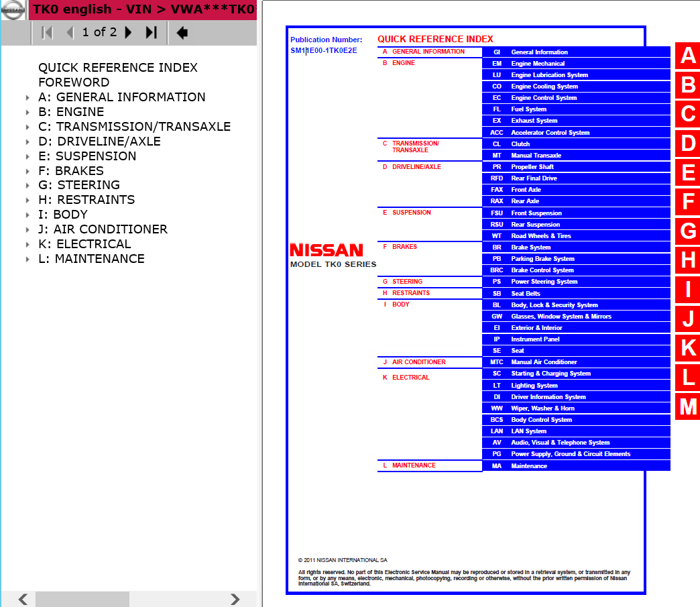700x607 pixels.
Task: Open LU Engine Lubrication System section
Action: [577, 75]
